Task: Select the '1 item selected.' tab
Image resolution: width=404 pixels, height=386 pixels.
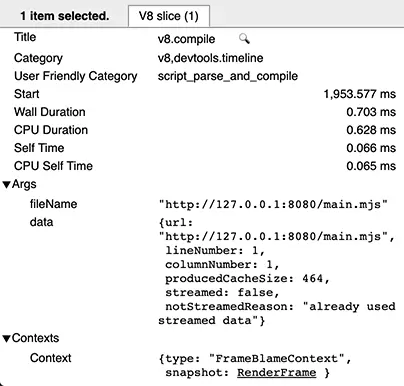Action: tap(65, 16)
